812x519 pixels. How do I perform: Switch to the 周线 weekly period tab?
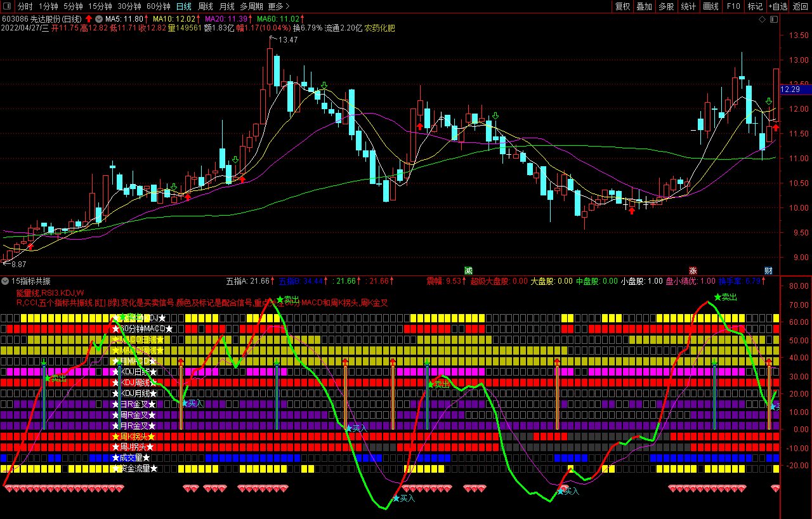pos(205,6)
